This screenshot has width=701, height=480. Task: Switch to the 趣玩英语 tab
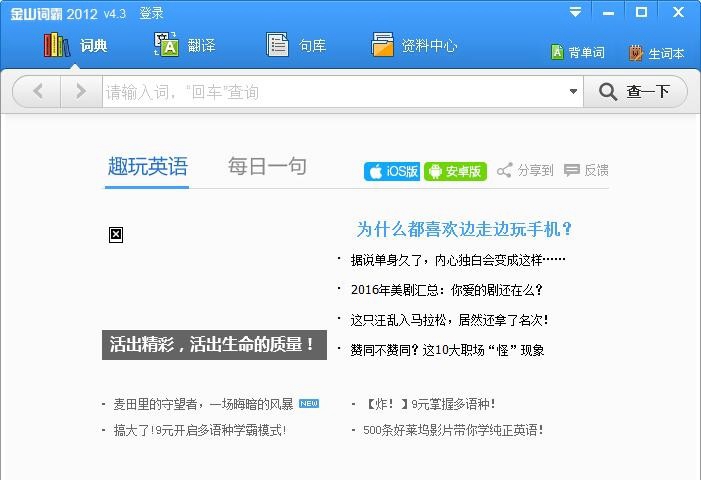coord(148,166)
